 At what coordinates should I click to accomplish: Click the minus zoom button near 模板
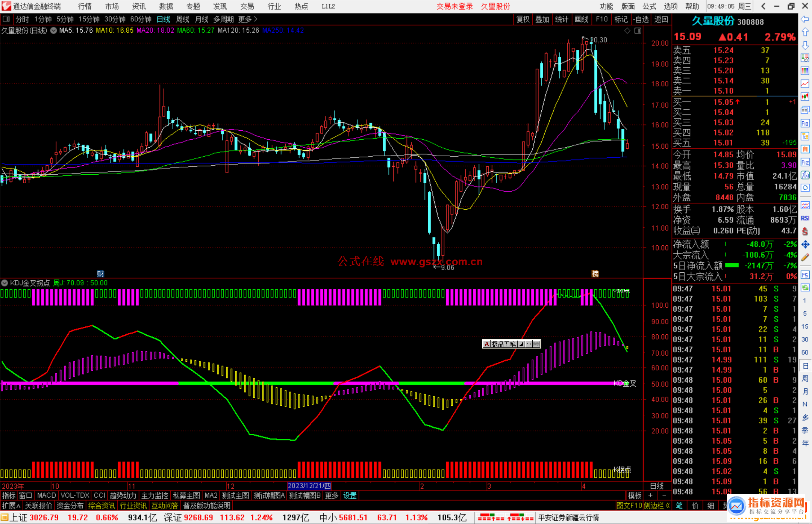click(664, 495)
